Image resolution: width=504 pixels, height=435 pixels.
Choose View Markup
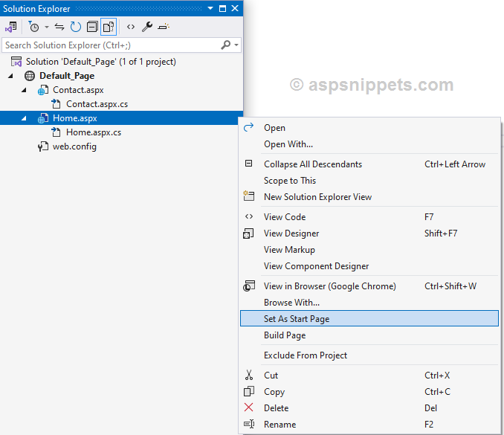[369, 250]
